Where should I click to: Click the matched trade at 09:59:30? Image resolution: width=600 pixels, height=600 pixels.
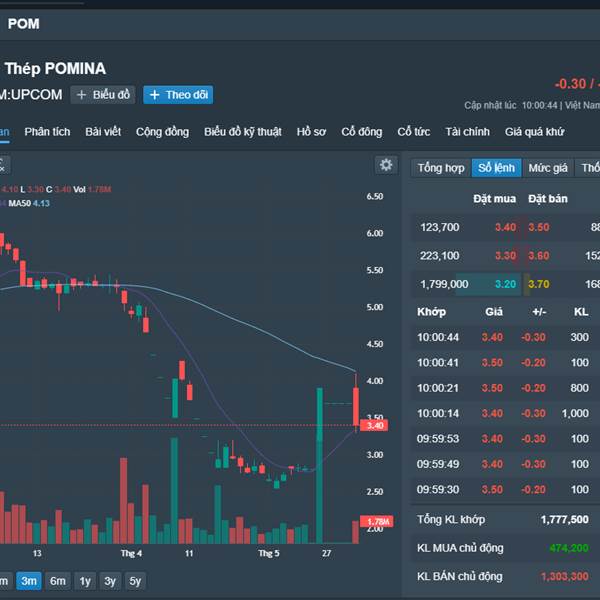[505, 489]
